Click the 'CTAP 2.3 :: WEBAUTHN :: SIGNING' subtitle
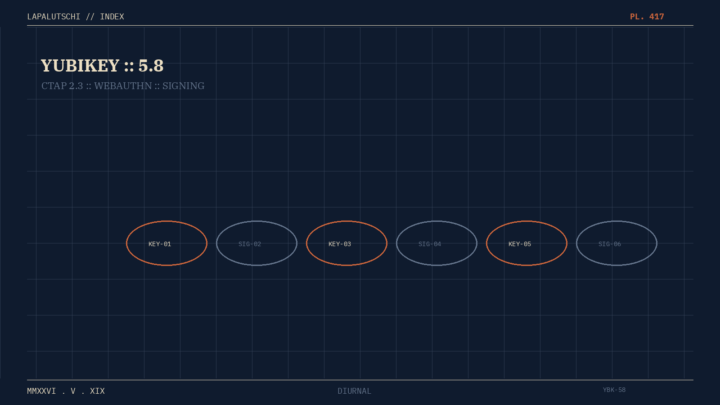 point(123,86)
